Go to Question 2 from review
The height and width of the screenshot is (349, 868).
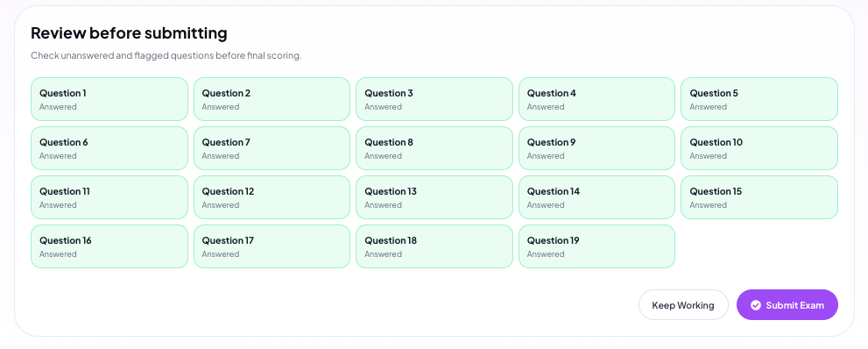(x=272, y=99)
